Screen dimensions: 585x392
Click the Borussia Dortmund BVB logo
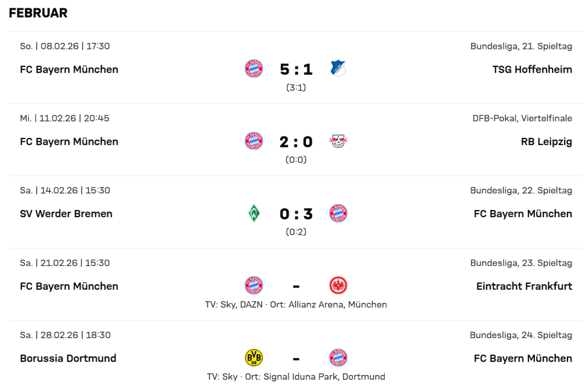tap(254, 358)
